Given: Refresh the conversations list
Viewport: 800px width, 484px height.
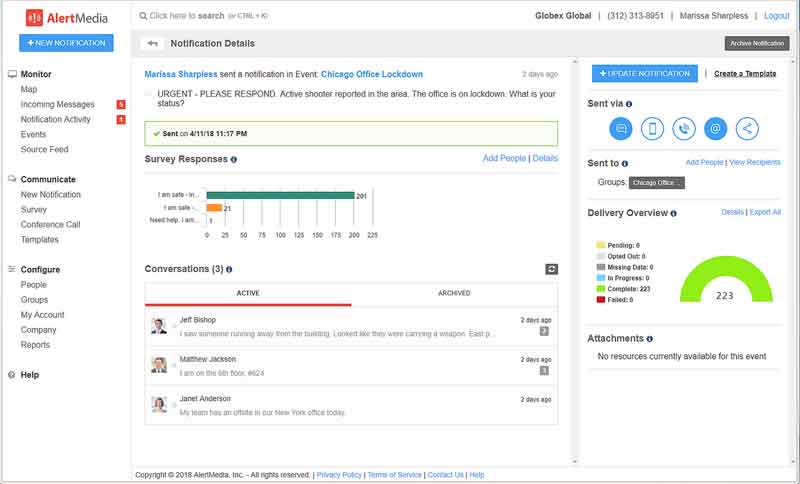Looking at the screenshot, I should (552, 269).
